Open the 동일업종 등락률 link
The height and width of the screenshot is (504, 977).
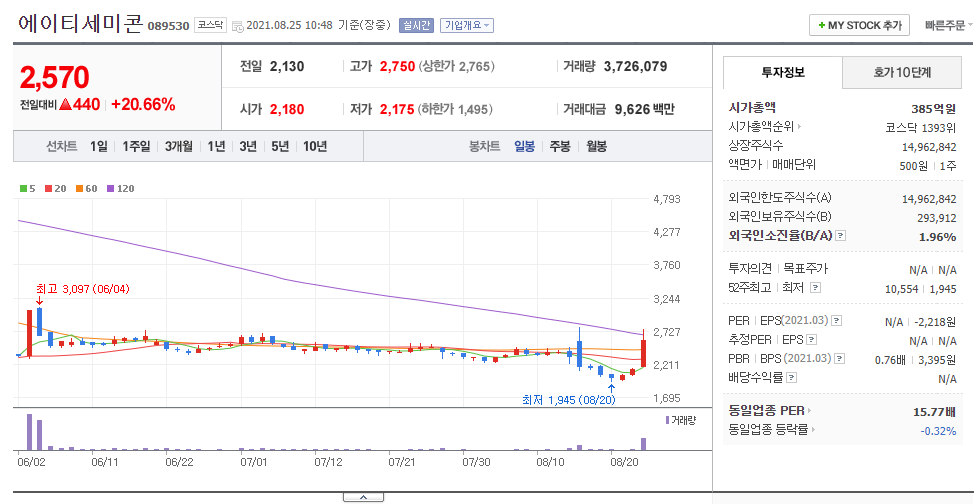tap(768, 430)
